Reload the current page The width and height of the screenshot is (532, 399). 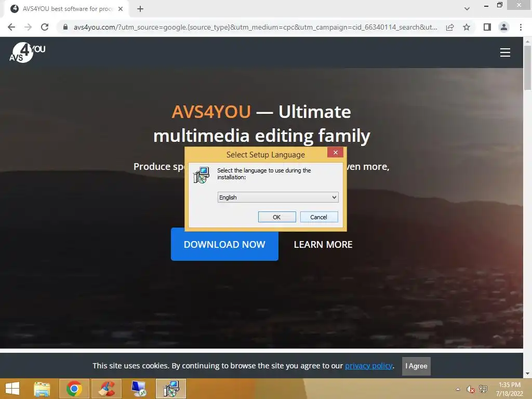click(x=45, y=27)
